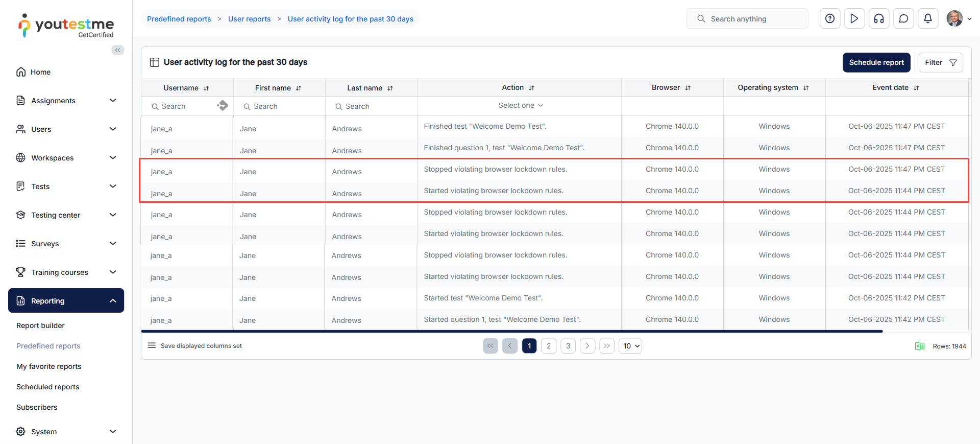Open the video tutorials play icon
The image size is (980, 444).
click(854, 19)
